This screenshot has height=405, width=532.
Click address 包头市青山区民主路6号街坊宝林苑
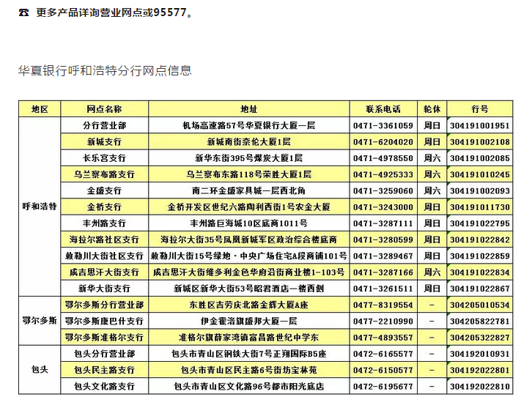[249, 370]
